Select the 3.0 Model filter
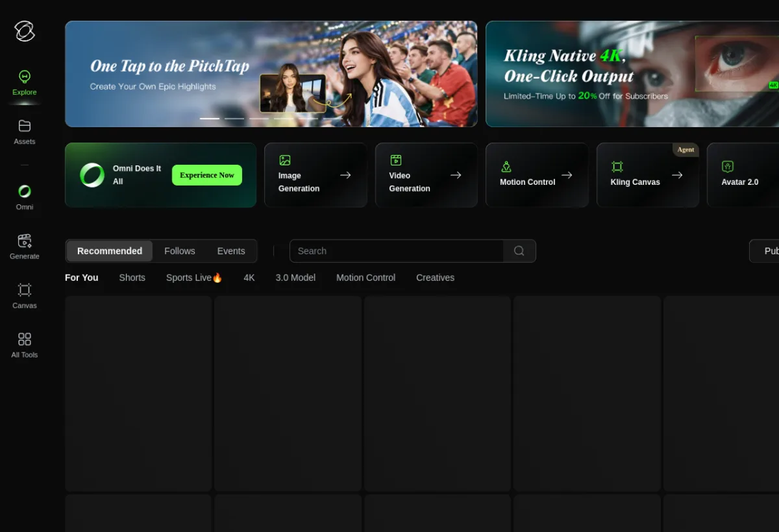The height and width of the screenshot is (532, 779). (x=295, y=278)
